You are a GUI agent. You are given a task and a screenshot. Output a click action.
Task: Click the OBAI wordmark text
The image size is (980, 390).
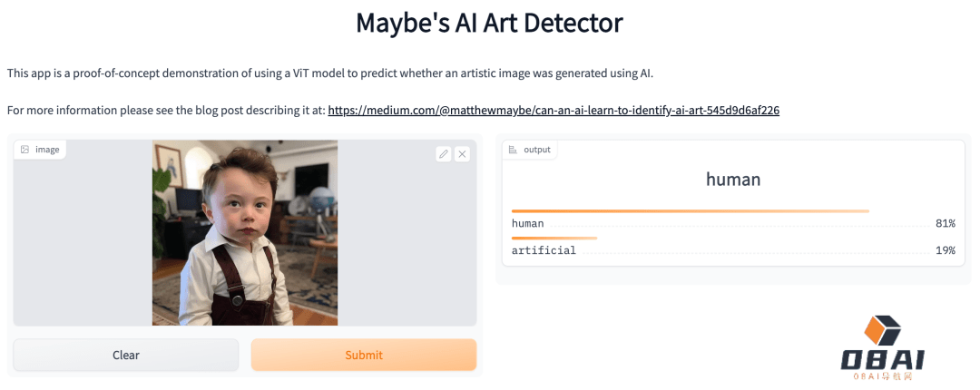click(882, 361)
